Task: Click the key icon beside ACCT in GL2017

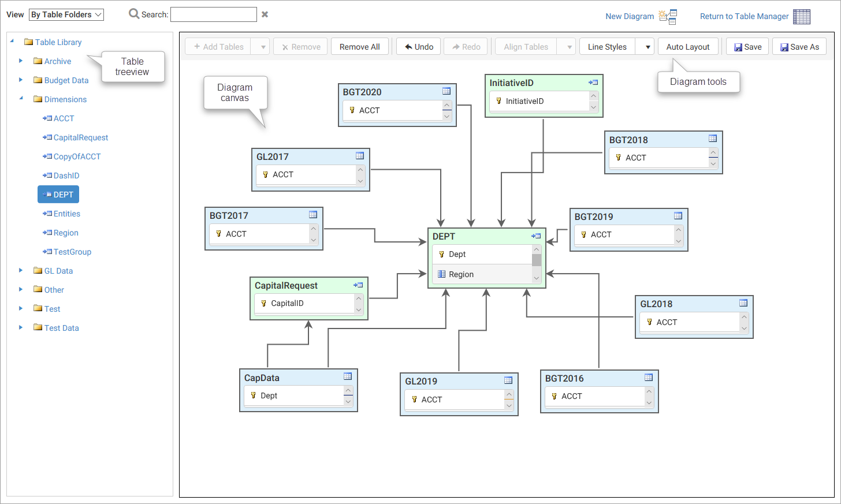Action: [x=265, y=174]
